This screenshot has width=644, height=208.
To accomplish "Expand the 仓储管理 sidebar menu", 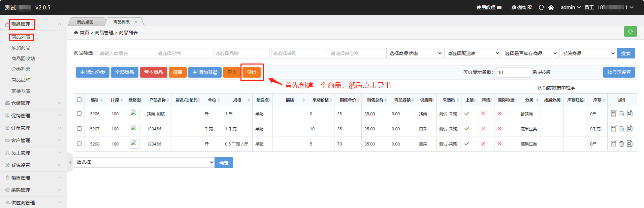I will pyautogui.click(x=34, y=103).
